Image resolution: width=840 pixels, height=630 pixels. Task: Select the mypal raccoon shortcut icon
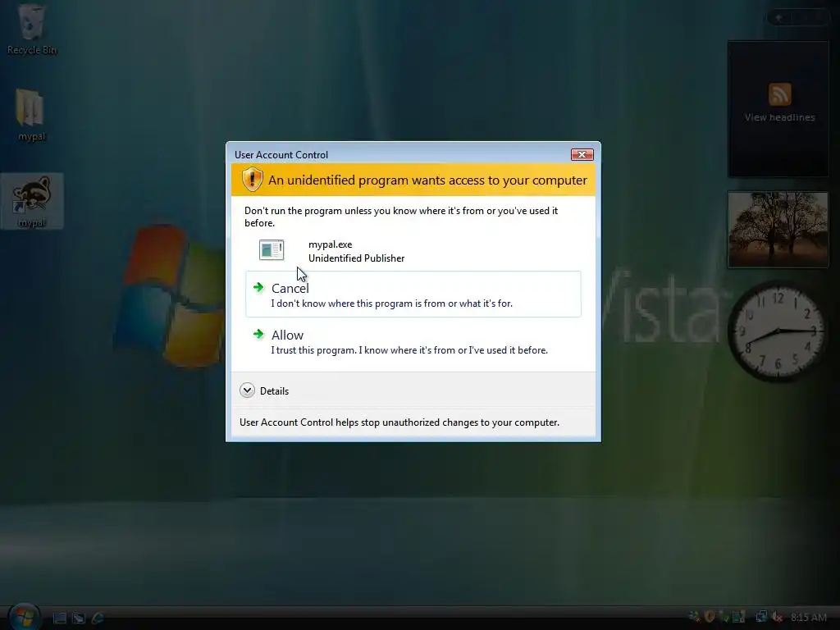coord(32,201)
